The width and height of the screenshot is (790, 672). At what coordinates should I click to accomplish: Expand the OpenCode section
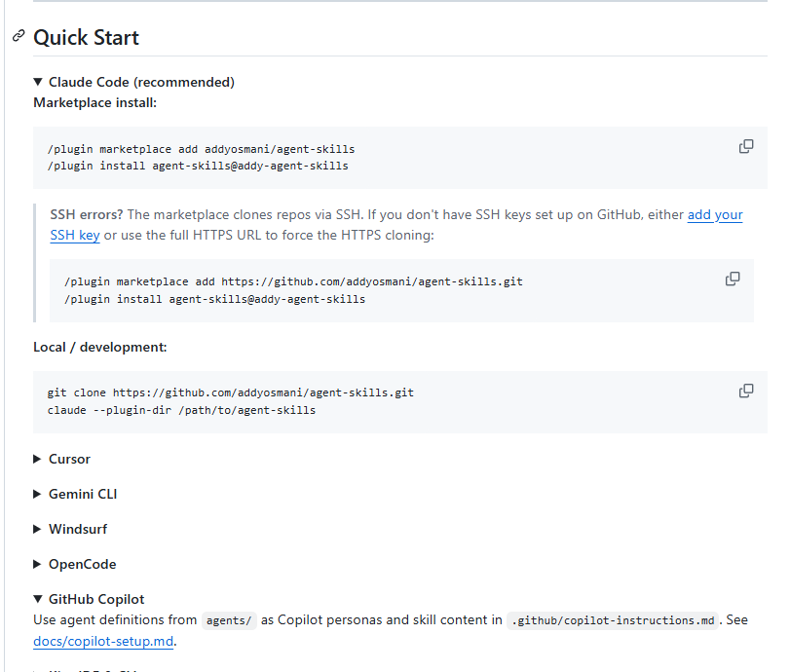point(75,564)
